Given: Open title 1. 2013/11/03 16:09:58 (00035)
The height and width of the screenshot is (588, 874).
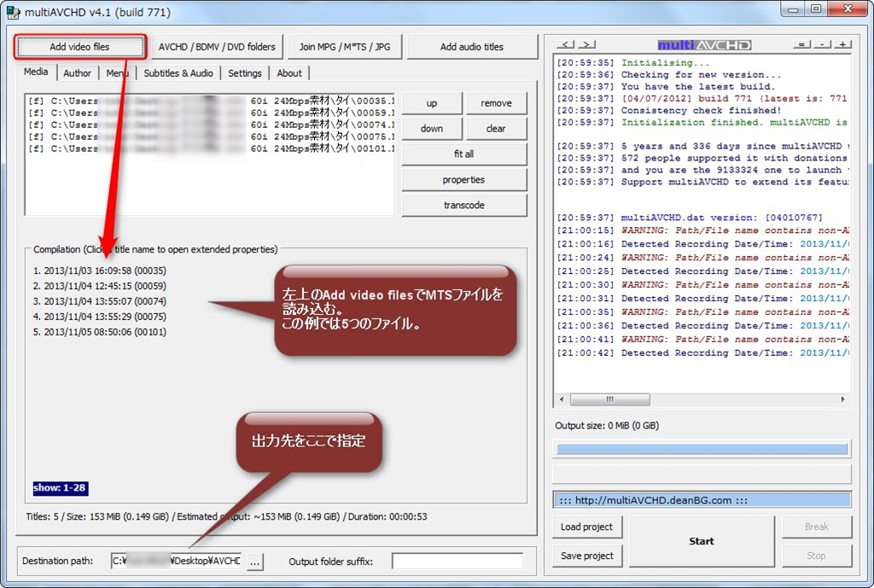Looking at the screenshot, I should [100, 271].
